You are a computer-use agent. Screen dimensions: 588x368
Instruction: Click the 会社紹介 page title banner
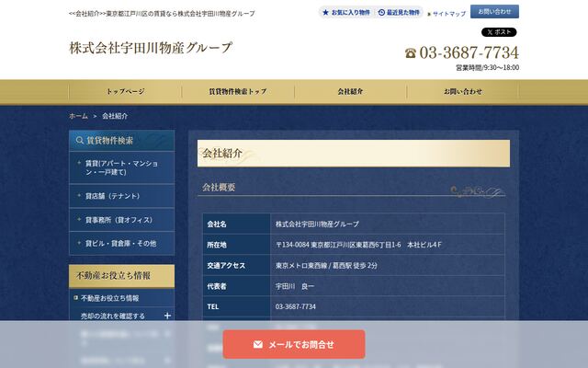point(354,154)
